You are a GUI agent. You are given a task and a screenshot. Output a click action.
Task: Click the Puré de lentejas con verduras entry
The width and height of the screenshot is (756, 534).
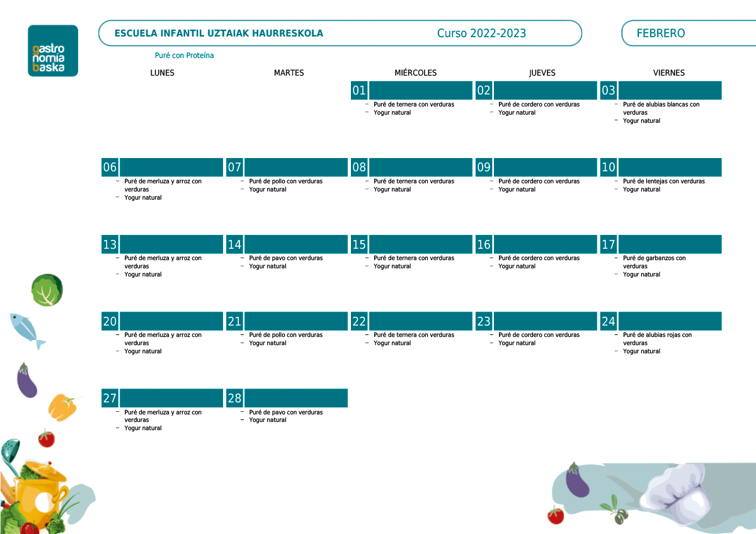point(663,181)
